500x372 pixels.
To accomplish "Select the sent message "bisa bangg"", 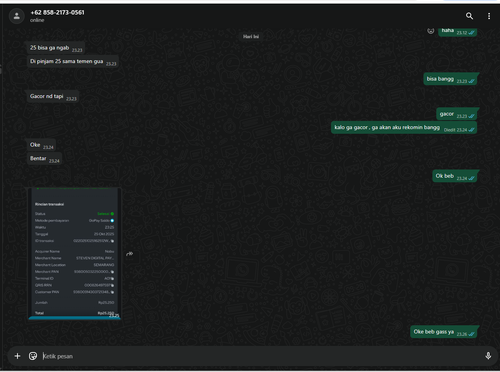I will pyautogui.click(x=451, y=79).
